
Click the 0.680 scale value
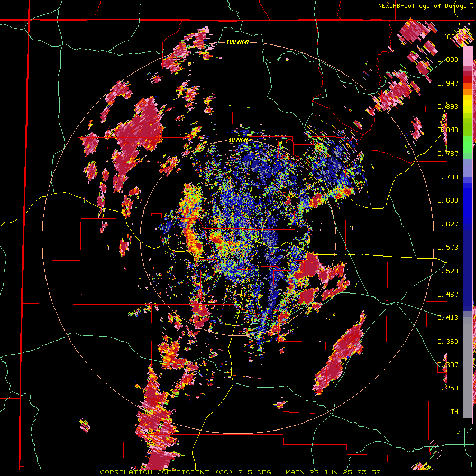pos(448,200)
